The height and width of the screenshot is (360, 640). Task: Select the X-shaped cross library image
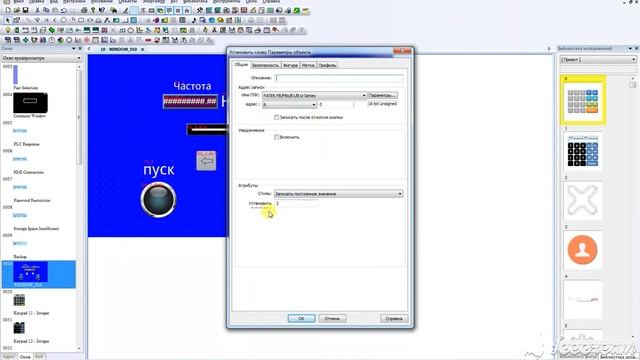pyautogui.click(x=583, y=201)
